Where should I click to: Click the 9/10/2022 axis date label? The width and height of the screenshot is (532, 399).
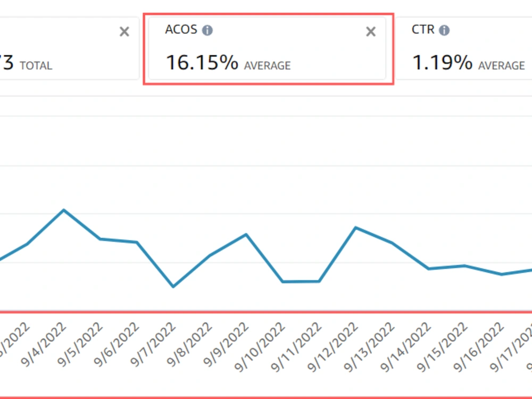tap(260, 347)
